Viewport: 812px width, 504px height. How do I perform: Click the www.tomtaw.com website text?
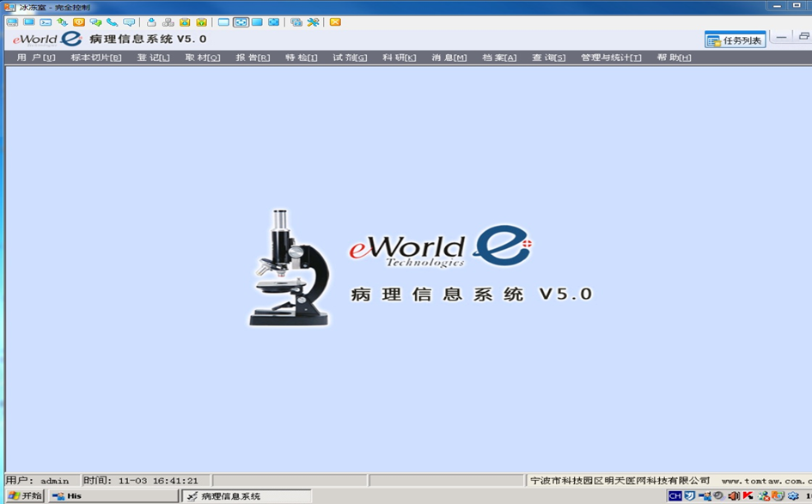pos(767,481)
